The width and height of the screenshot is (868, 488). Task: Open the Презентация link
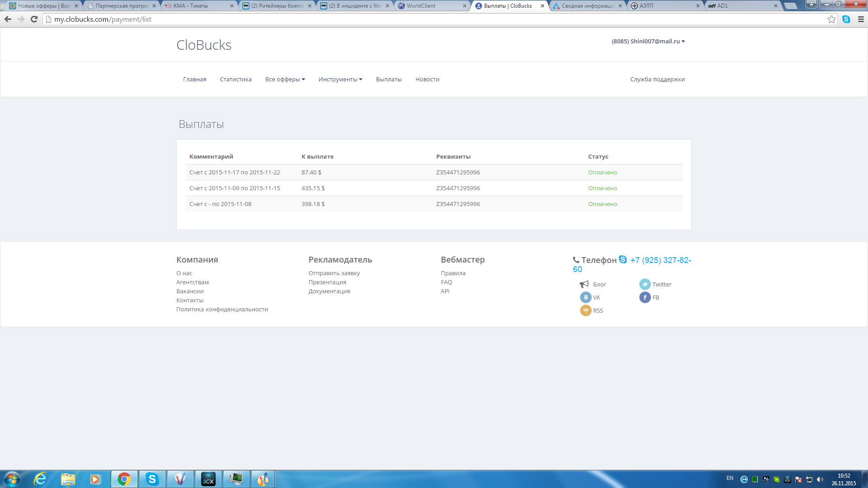[x=327, y=282]
